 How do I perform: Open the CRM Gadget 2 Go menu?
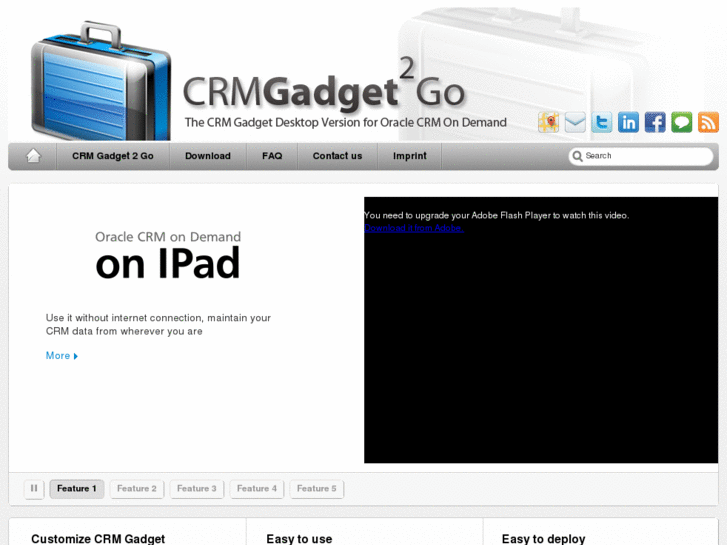(x=113, y=156)
